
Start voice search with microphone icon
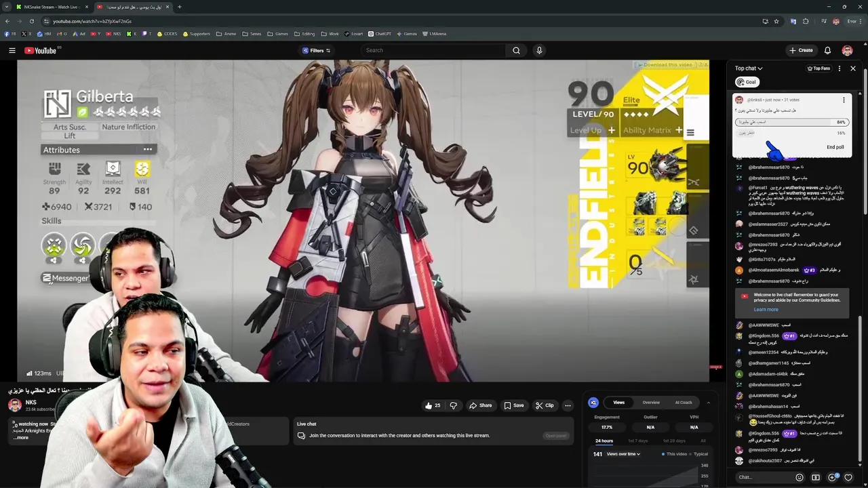point(539,50)
